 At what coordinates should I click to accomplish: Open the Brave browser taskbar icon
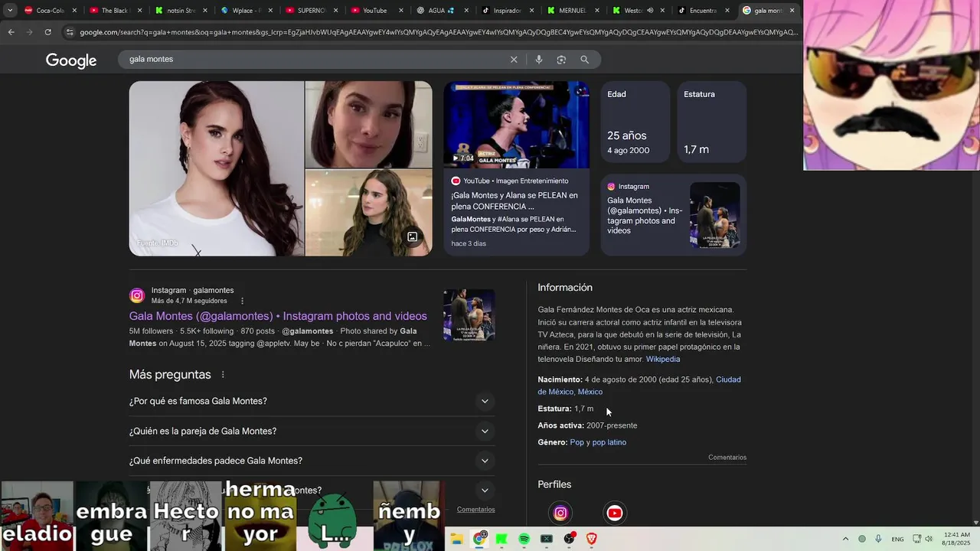(x=591, y=539)
